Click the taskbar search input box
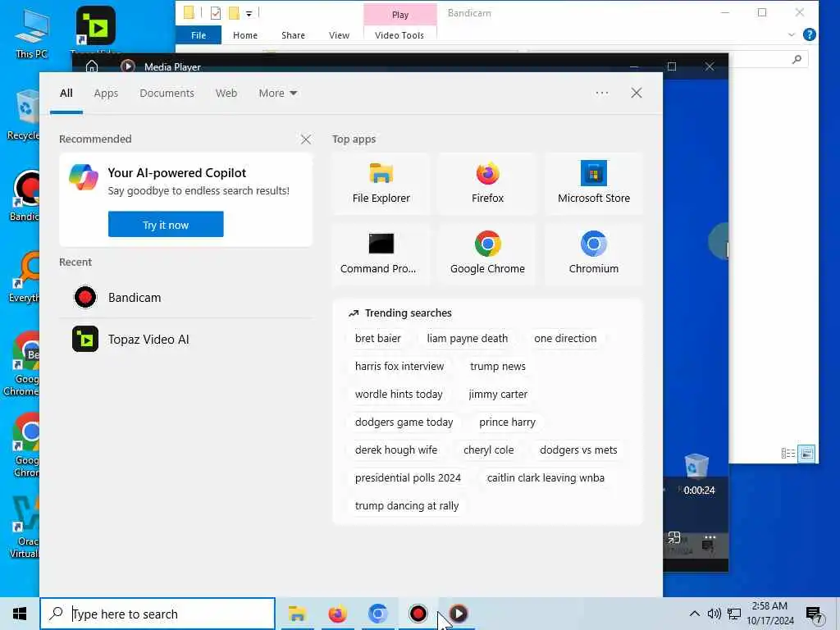This screenshot has height=630, width=840. point(157,614)
